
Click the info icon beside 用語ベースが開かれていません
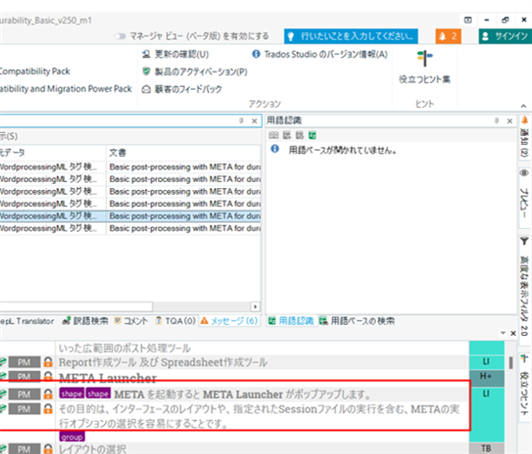pos(275,149)
